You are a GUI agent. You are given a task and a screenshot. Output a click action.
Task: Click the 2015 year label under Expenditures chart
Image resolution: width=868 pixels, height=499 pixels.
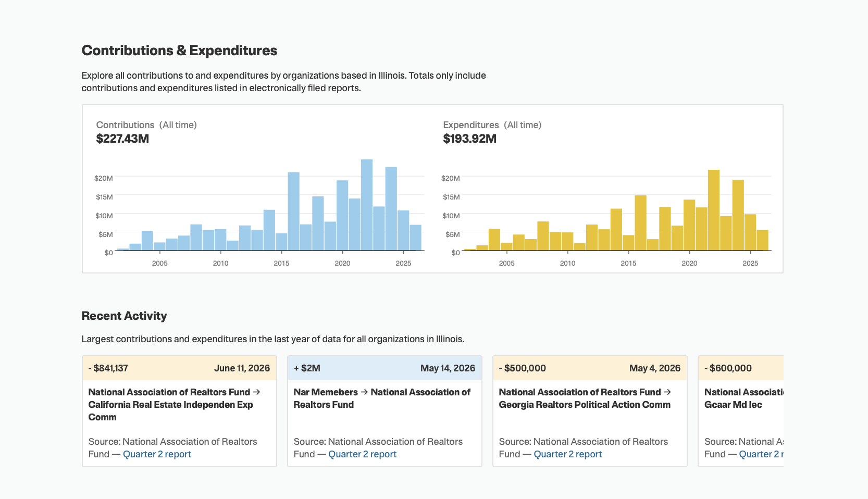click(x=628, y=263)
